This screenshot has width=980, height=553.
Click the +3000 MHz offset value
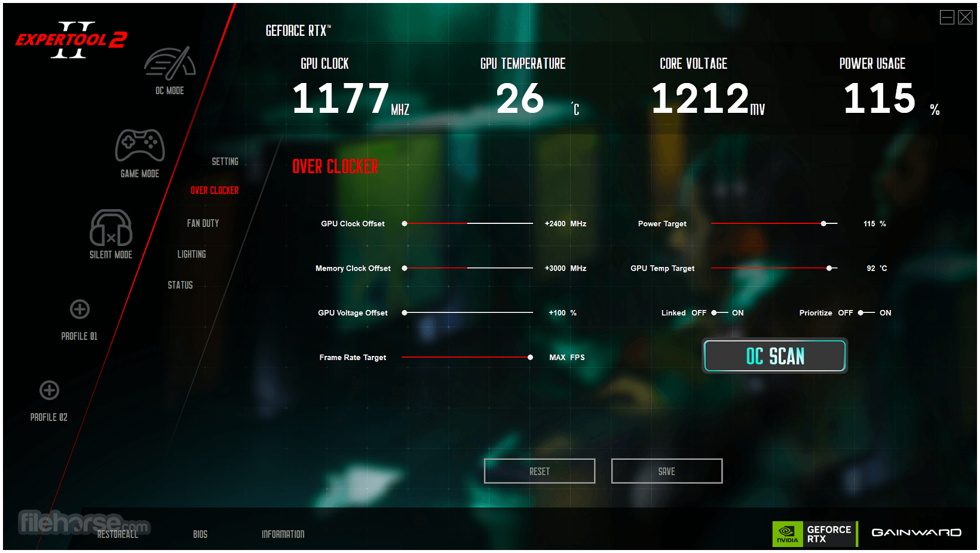(565, 269)
